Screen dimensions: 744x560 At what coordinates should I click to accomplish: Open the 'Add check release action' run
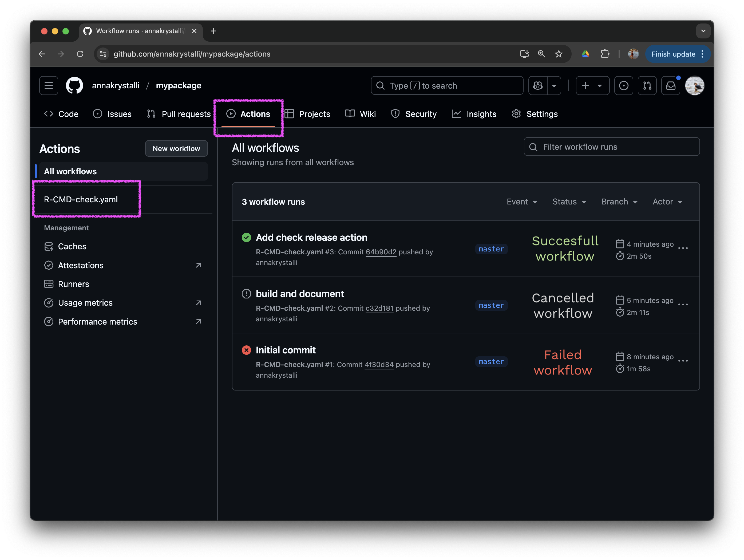311,238
